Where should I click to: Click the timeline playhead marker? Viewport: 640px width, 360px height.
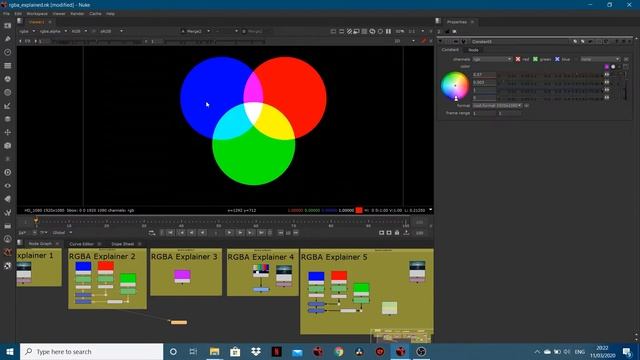click(x=36, y=221)
